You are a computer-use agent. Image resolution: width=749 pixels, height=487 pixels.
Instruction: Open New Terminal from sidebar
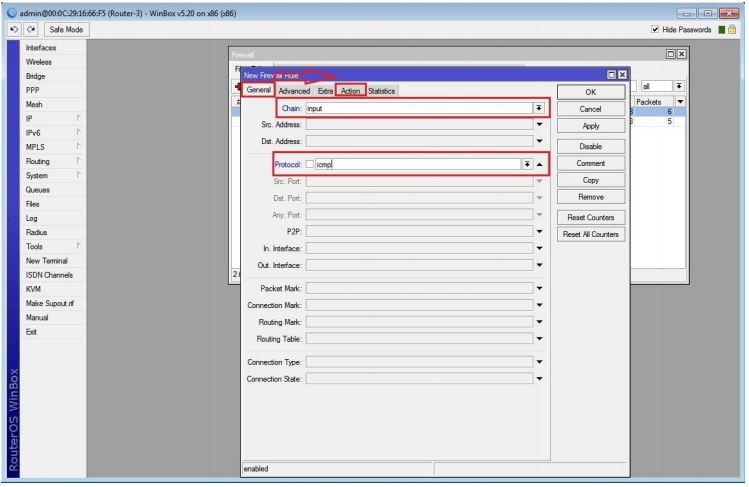[47, 260]
